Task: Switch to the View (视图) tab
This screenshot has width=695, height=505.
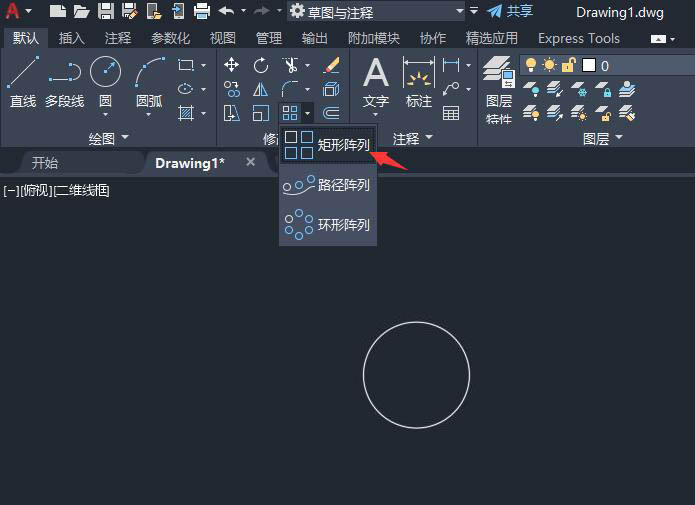Action: pos(223,39)
